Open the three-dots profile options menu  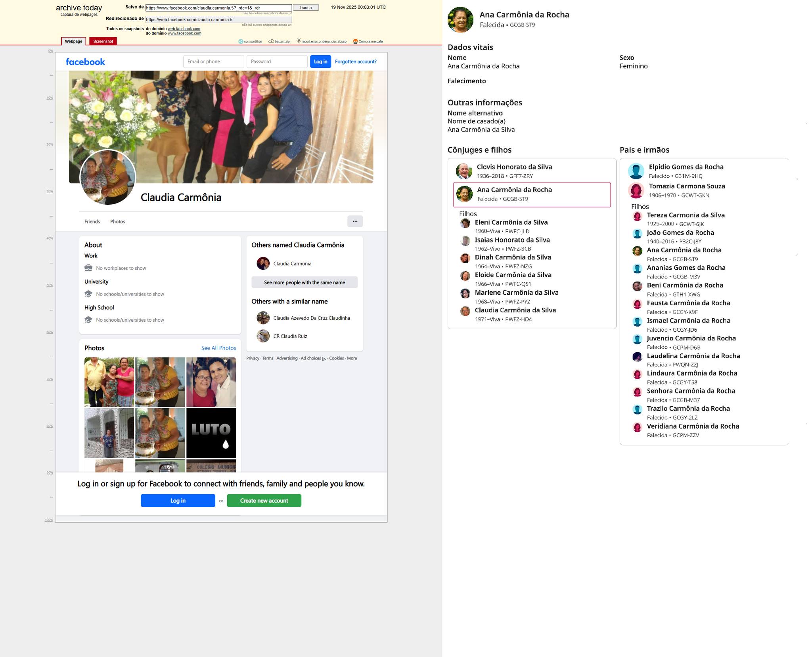[355, 221]
